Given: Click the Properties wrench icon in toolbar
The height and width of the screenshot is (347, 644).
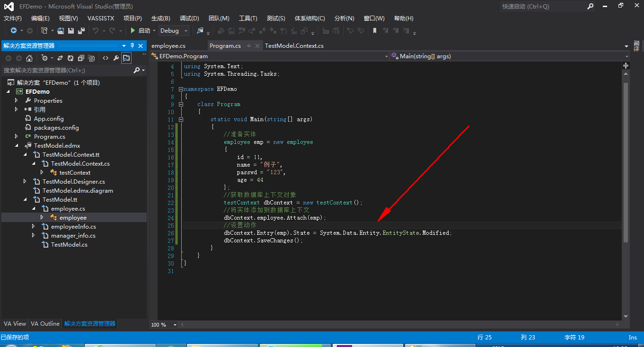Looking at the screenshot, I should 116,58.
